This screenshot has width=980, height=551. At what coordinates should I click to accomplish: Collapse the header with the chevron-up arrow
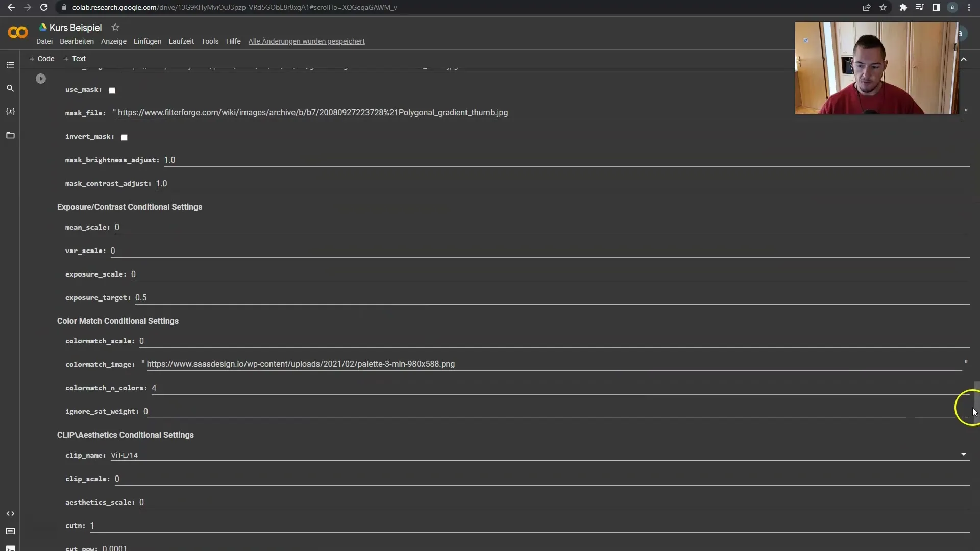tap(964, 59)
